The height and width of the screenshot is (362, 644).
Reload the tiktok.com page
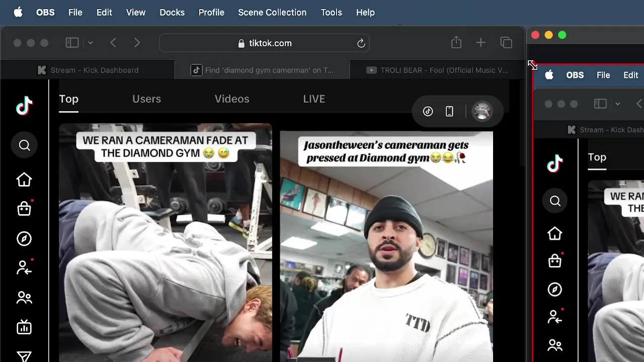tap(361, 44)
